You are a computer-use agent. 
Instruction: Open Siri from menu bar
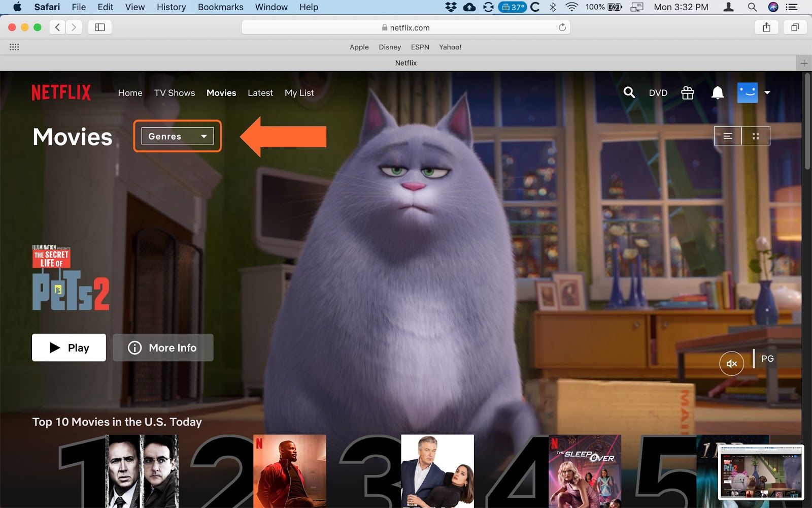773,7
